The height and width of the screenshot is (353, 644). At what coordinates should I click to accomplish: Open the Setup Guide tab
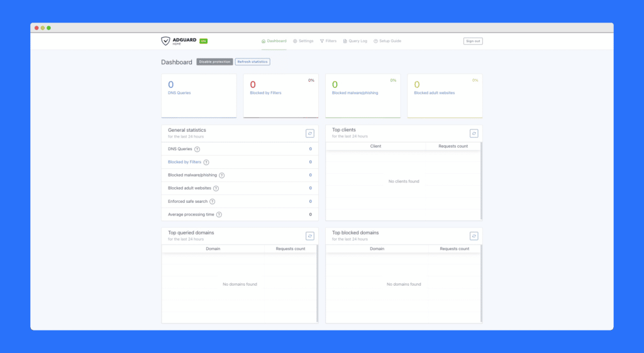point(387,41)
